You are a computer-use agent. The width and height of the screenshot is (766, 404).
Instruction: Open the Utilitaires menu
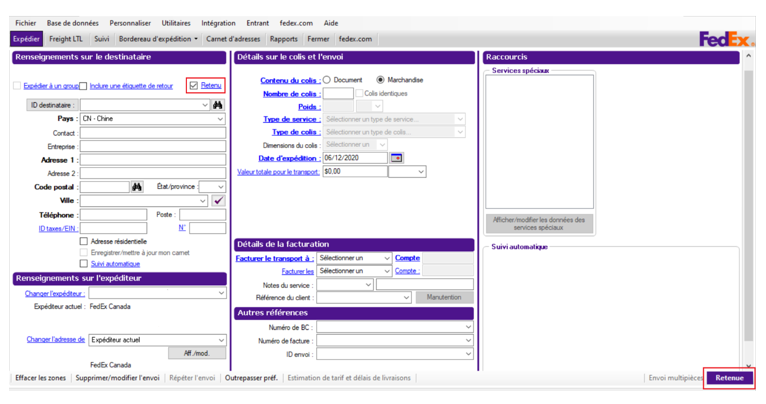pos(176,23)
